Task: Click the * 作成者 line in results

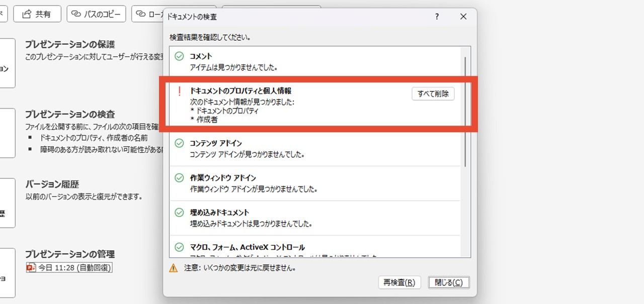Action: click(x=204, y=120)
